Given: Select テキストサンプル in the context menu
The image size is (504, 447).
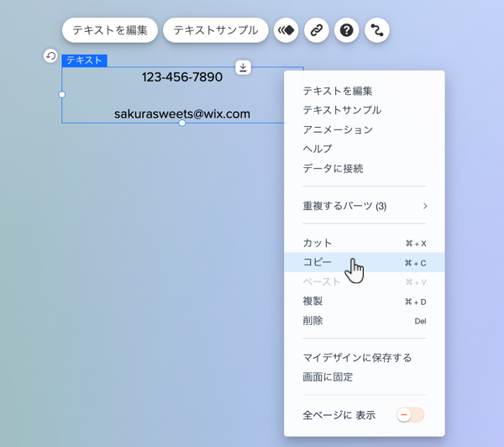Looking at the screenshot, I should [365, 110].
